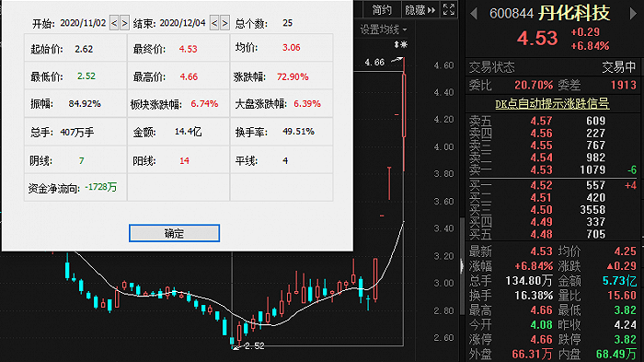This screenshot has height=362, width=644.
Task: Click 振幅 value 84.92%
Action: pyautogui.click(x=85, y=104)
